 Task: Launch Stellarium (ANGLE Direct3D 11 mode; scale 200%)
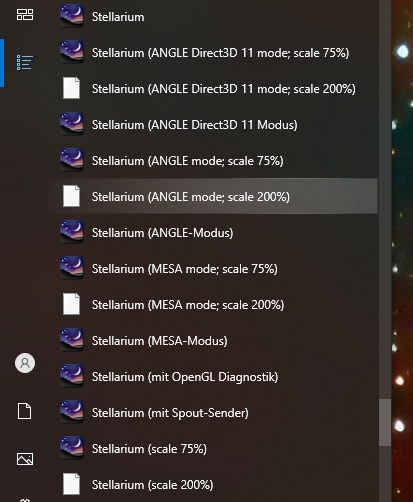pyautogui.click(x=213, y=89)
